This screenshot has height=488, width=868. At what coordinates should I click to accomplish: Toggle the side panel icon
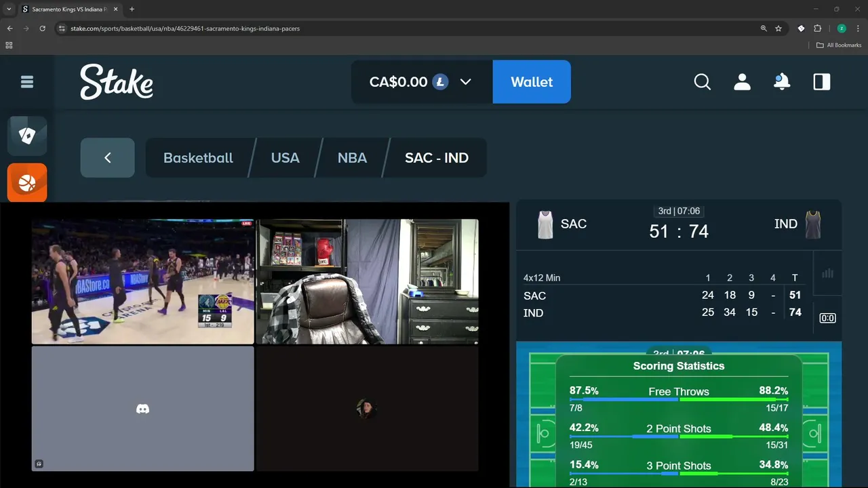[x=822, y=82]
